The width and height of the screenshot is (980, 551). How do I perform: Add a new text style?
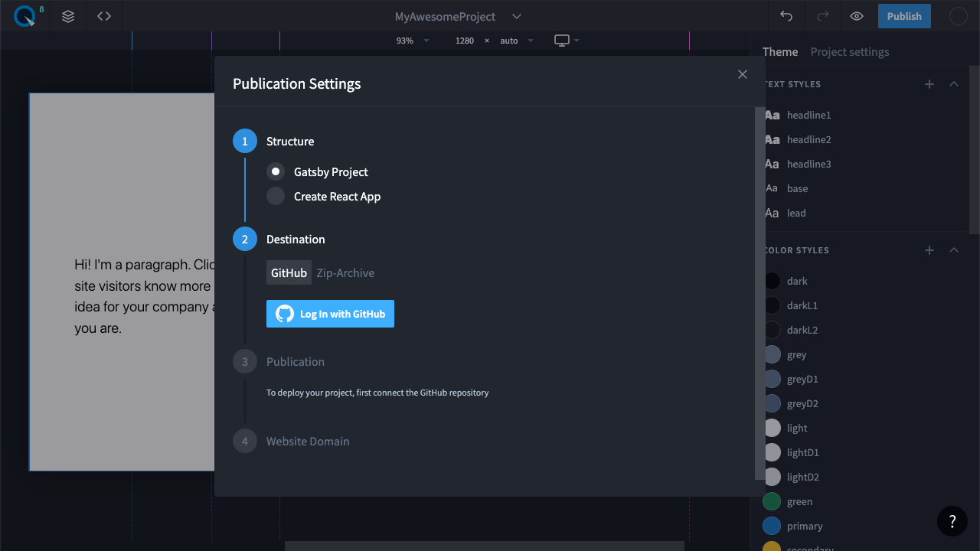pos(929,84)
